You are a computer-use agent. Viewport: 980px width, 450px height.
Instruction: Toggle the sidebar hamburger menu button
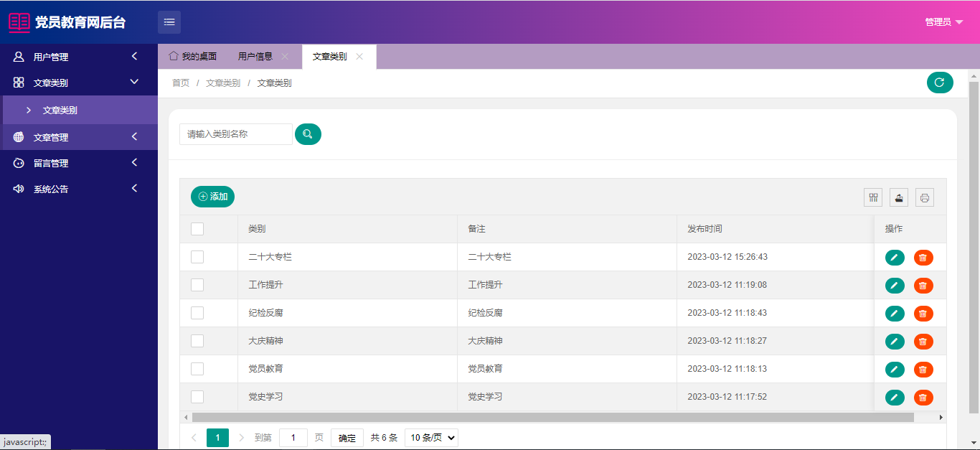pos(169,22)
